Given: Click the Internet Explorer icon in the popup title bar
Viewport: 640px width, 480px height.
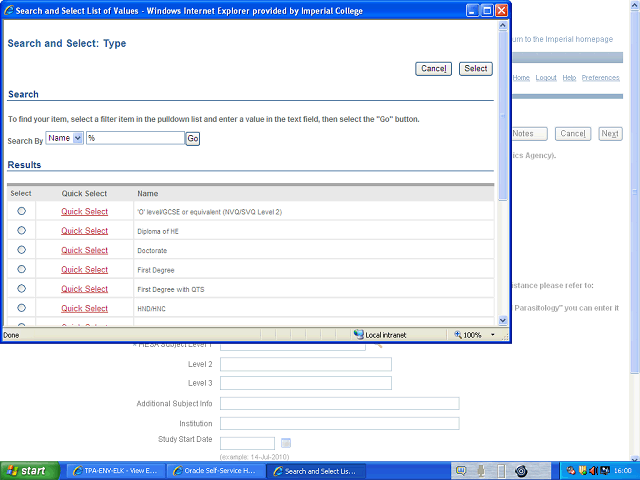Looking at the screenshot, I should 10,10.
